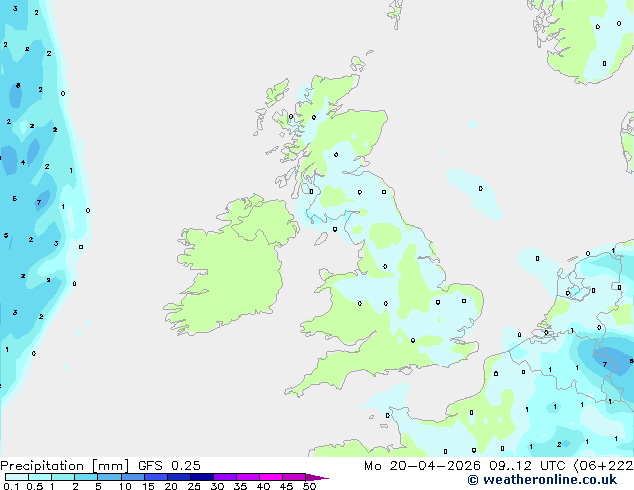Click the legend label '0.5'
The height and width of the screenshot is (490, 634).
(35, 486)
